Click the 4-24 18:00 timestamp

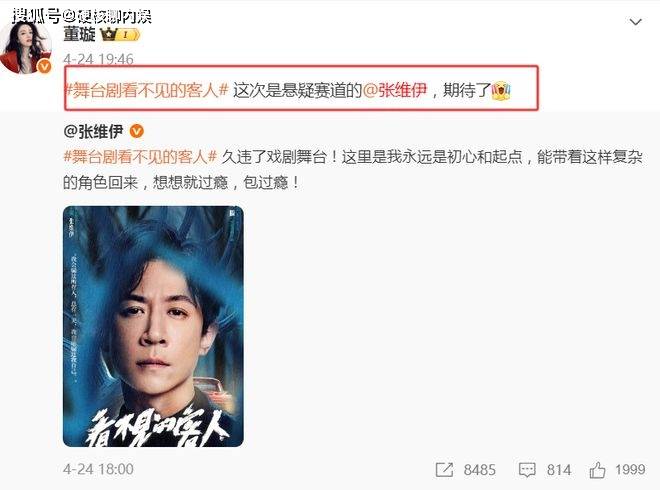(98, 469)
